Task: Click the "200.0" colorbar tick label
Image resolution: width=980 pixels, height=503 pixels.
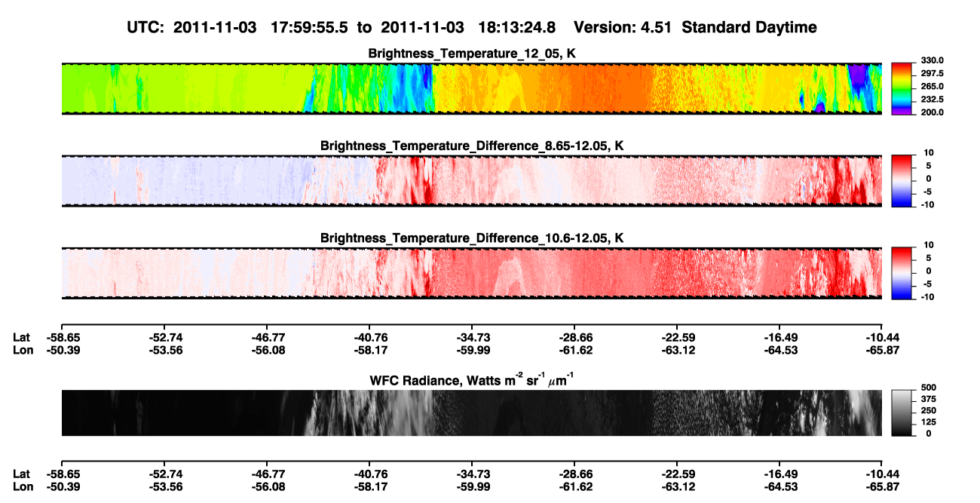Action: click(933, 112)
